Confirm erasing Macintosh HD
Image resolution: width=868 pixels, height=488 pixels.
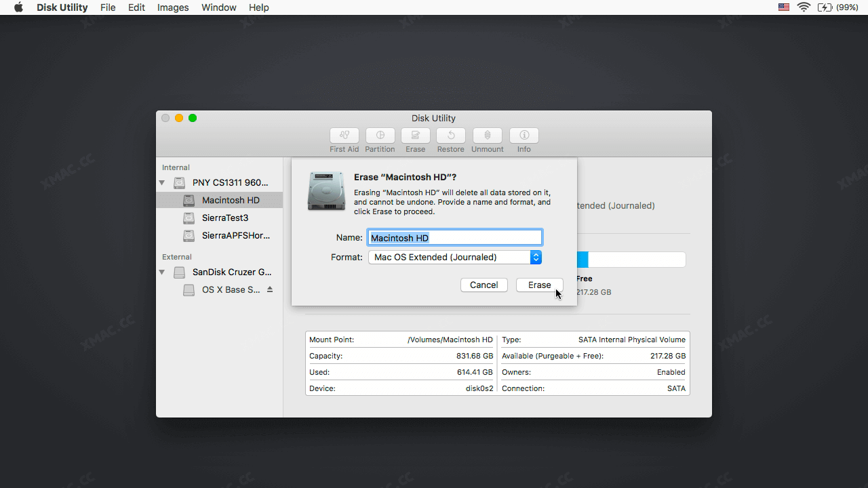click(x=539, y=285)
